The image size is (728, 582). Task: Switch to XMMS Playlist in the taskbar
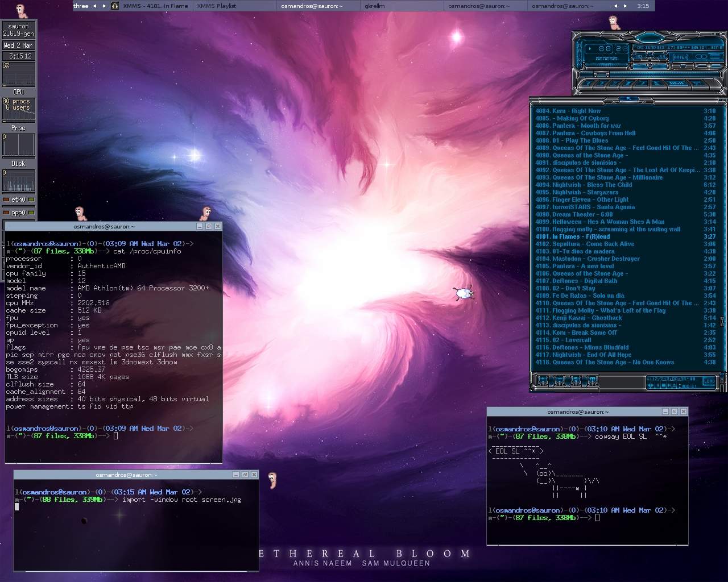tap(216, 6)
